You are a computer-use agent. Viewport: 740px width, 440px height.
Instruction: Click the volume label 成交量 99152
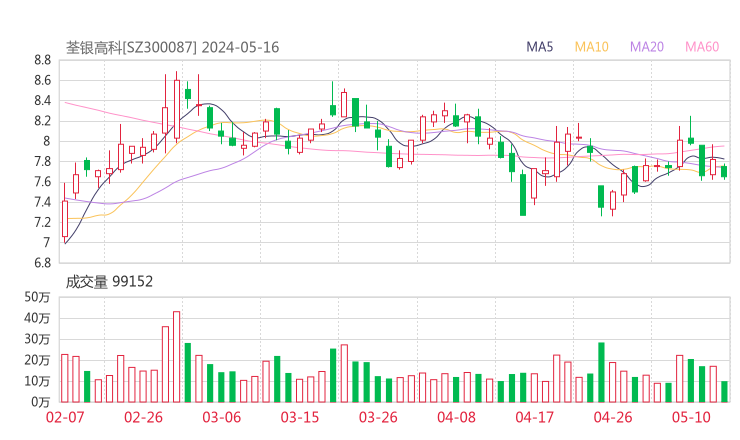[x=109, y=282]
